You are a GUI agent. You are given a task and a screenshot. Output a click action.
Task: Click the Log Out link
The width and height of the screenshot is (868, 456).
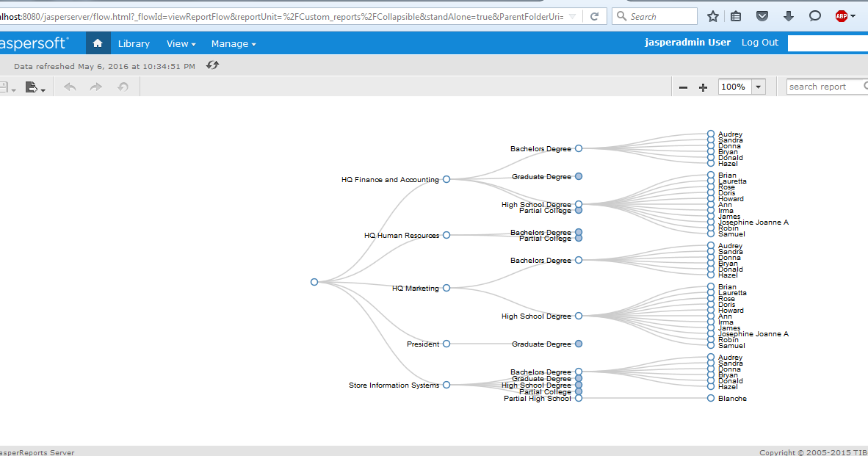[759, 42]
